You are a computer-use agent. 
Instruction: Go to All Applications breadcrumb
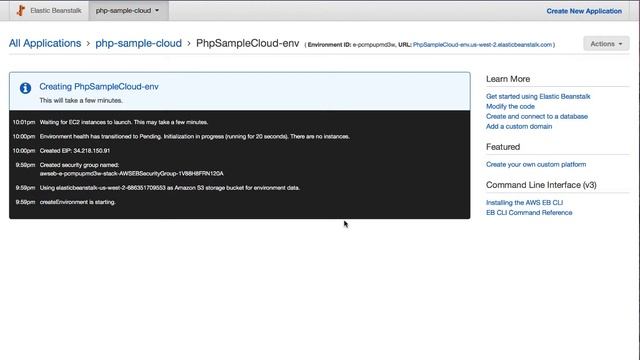click(x=45, y=43)
